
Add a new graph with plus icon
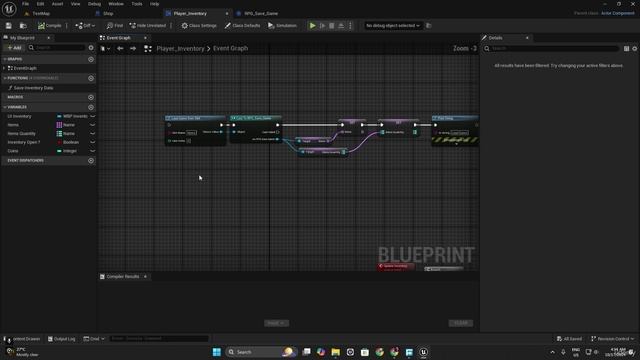point(91,59)
